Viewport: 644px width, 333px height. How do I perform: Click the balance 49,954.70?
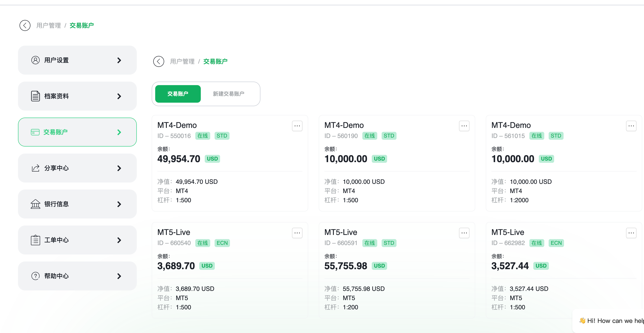(179, 159)
